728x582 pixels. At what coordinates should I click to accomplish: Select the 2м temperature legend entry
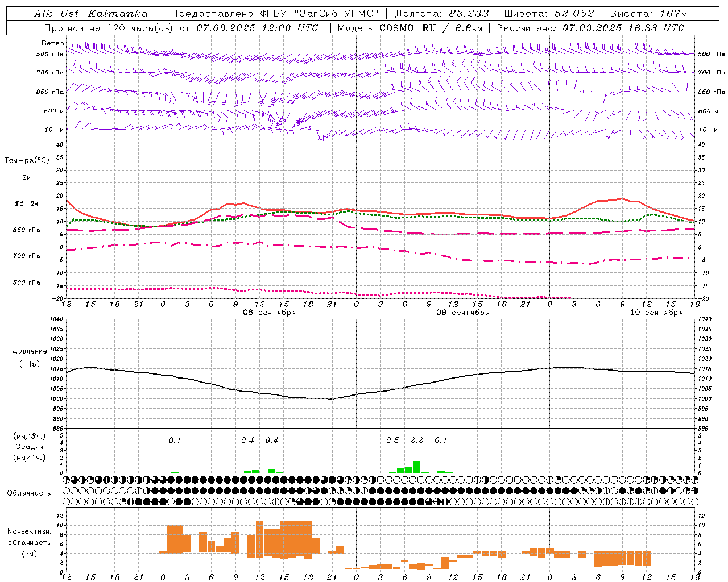tap(27, 177)
